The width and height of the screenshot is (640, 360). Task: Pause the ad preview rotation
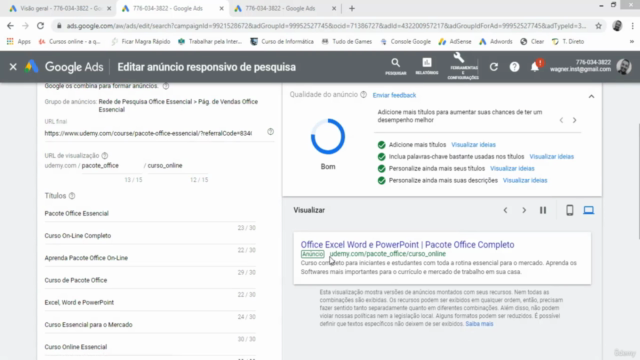tap(543, 210)
